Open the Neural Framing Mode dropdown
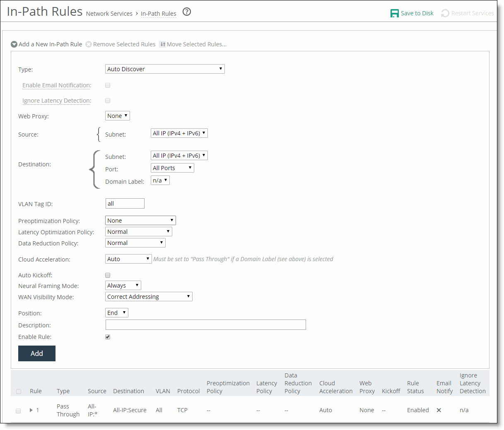 (x=123, y=286)
